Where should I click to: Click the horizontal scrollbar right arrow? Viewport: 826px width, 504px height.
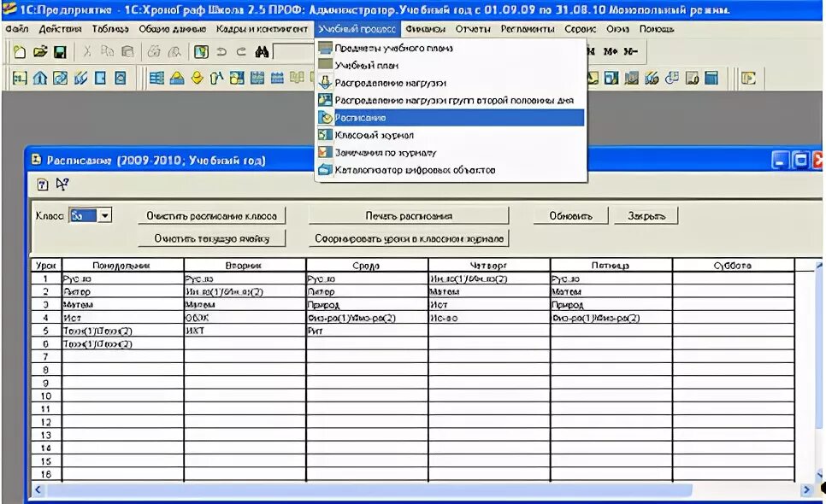coord(806,489)
